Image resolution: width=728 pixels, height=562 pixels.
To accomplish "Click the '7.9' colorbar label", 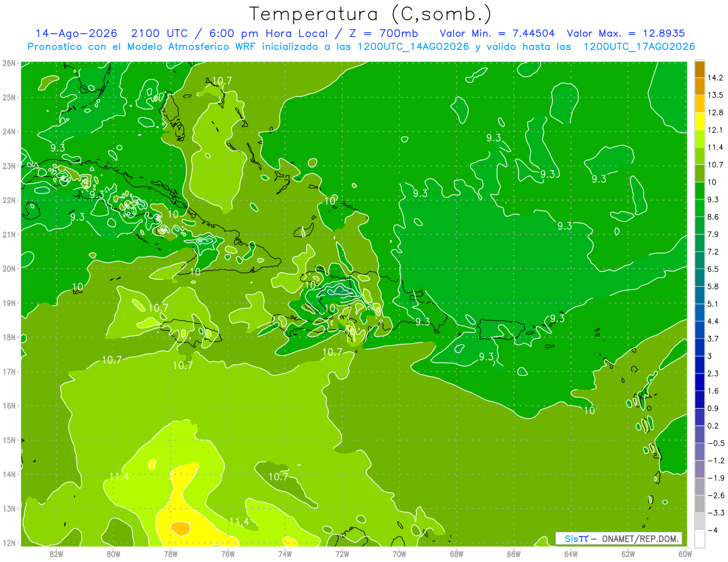I will [x=713, y=235].
